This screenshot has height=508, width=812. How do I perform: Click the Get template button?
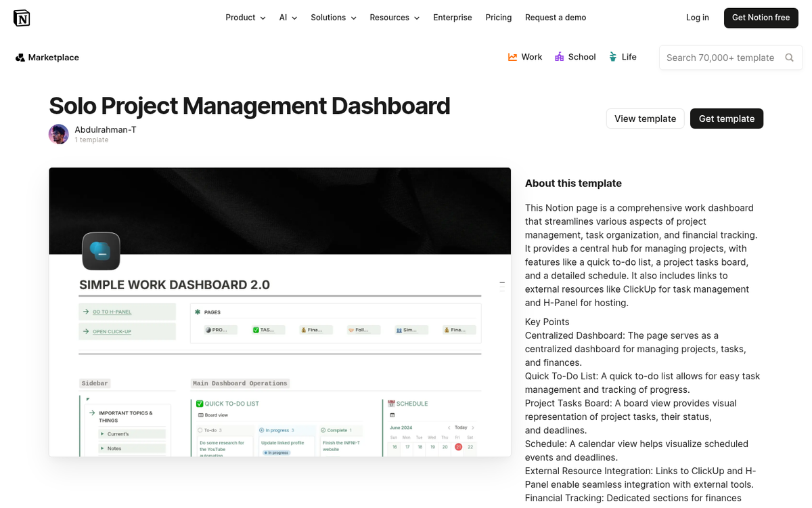pyautogui.click(x=726, y=119)
